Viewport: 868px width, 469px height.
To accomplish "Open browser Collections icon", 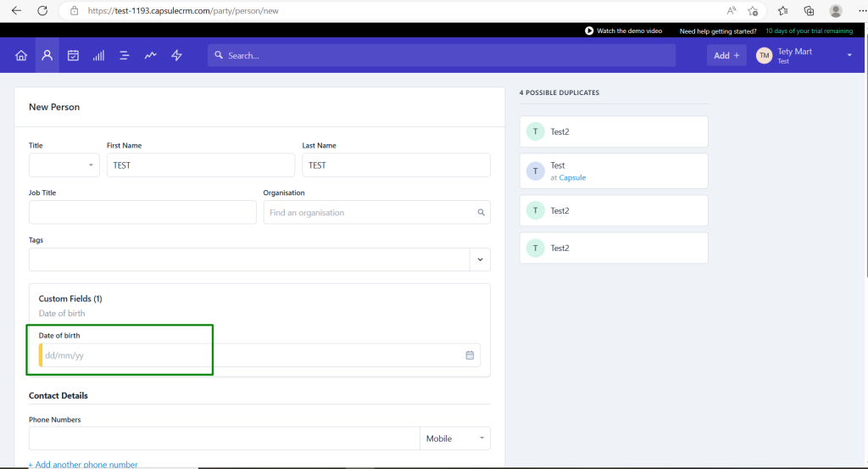I will [809, 10].
